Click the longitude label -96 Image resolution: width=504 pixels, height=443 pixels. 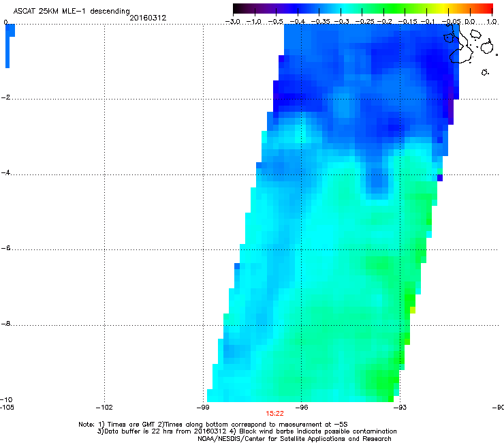click(302, 408)
